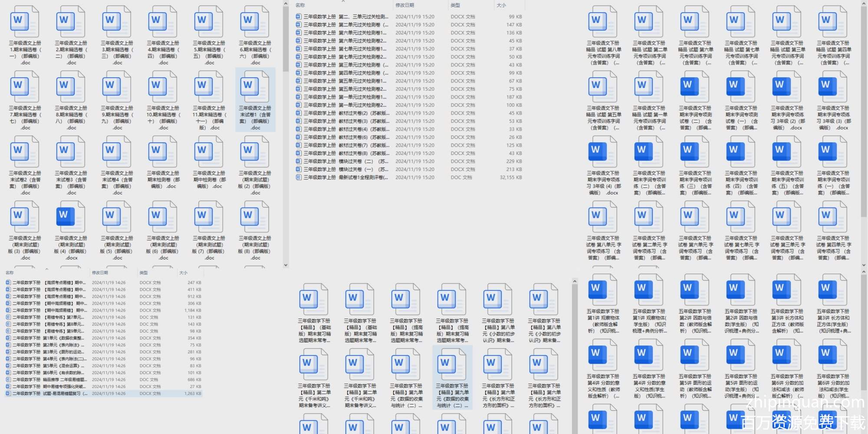The width and height of the screenshot is (868, 434).
Task: Open 三年级语文上册 1.期末精选卷（一） file icon
Action: tap(25, 22)
